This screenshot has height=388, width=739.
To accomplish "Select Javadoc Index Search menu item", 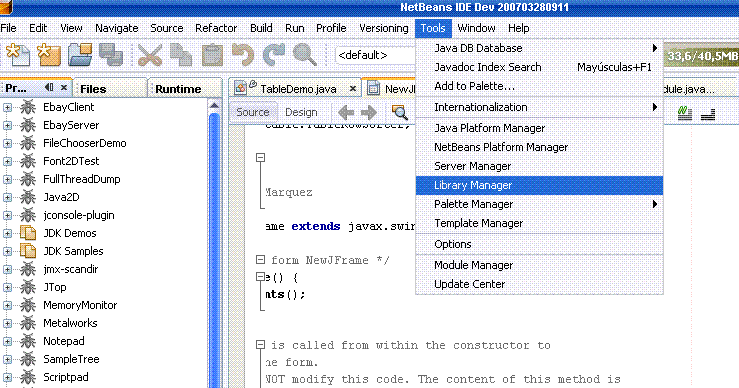I will [x=539, y=67].
